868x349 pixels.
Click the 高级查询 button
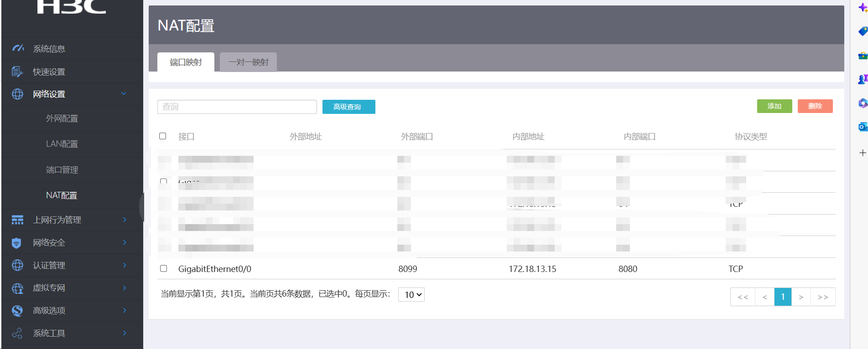tap(349, 107)
